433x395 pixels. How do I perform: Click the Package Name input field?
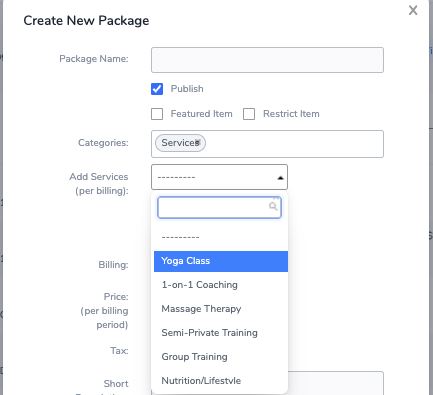pos(267,60)
